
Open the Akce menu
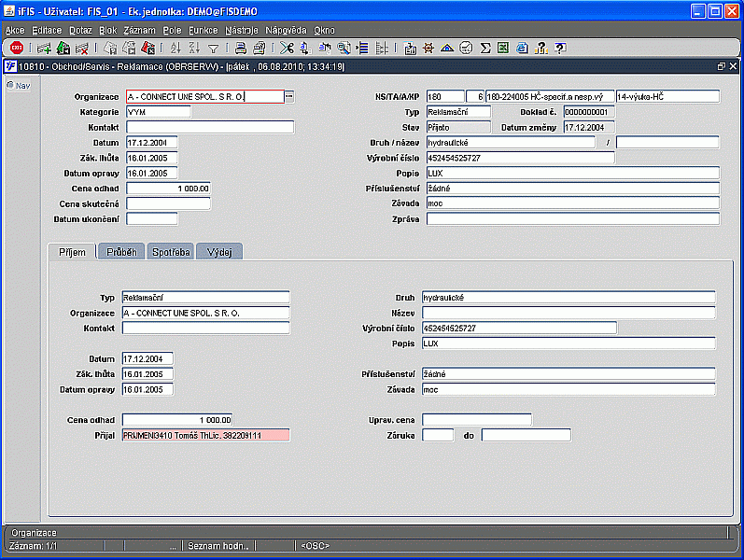click(x=15, y=31)
